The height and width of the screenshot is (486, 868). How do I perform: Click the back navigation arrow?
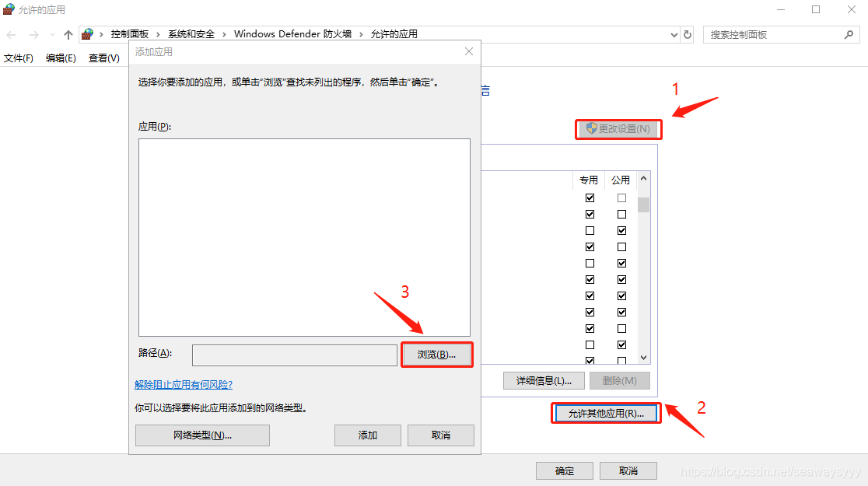click(11, 34)
